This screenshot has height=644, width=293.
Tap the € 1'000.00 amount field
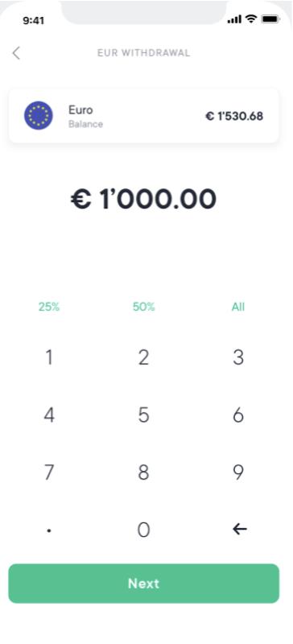pos(143,199)
